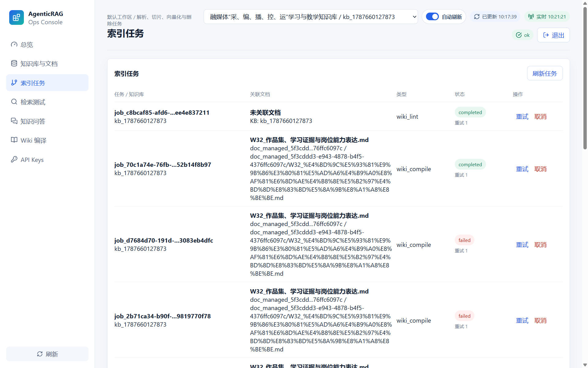The image size is (588, 368).
Task: Click the 未关联文档 cell text
Action: (265, 113)
